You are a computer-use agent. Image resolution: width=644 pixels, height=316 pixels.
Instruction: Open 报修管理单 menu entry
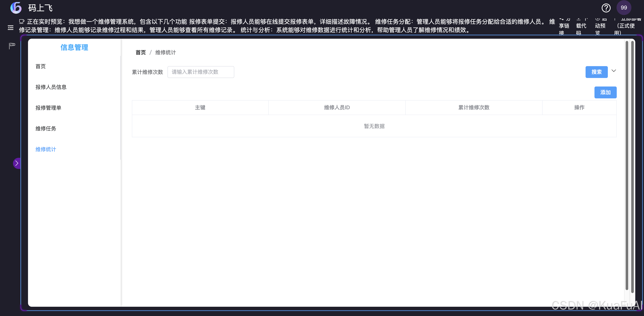(x=48, y=108)
